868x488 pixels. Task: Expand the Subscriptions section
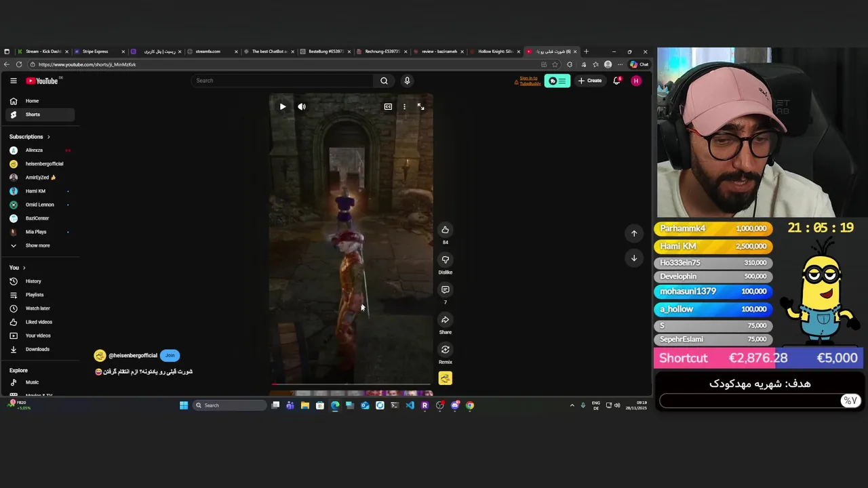pyautogui.click(x=30, y=137)
